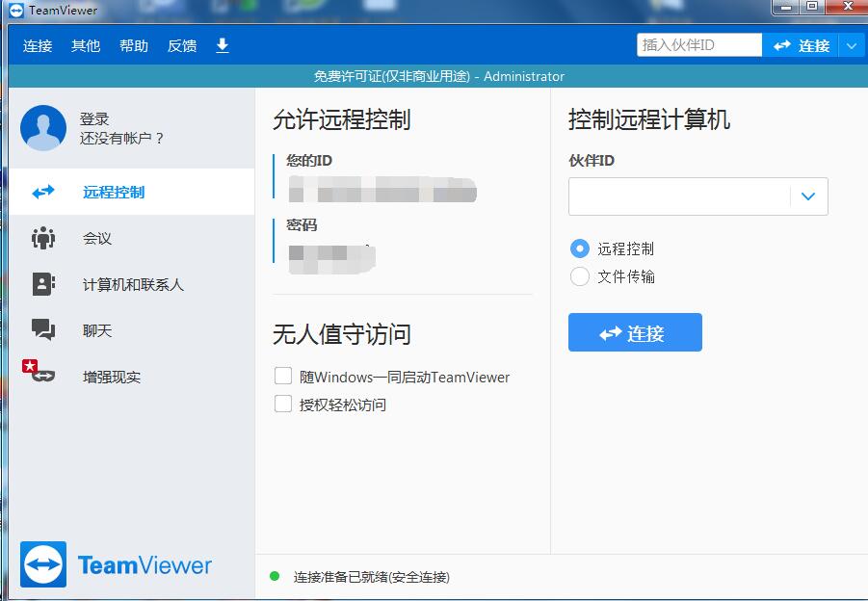
Task: Click the 远程控制 arrows icon in sidebar
Action: (x=43, y=192)
